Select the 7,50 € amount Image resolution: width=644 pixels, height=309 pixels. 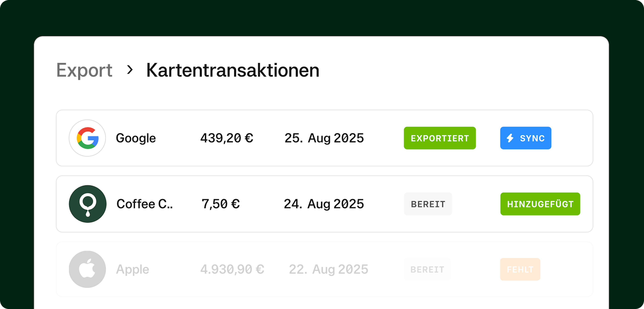221,204
